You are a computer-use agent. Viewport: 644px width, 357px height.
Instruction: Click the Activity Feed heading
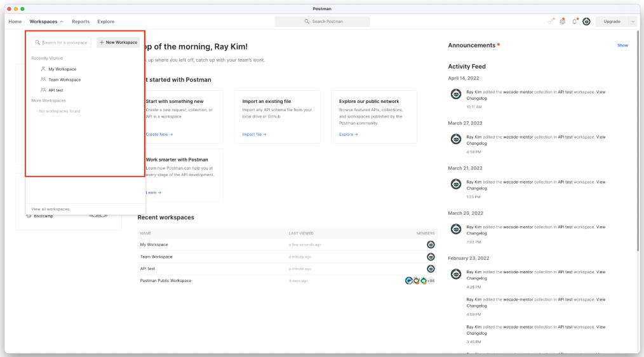coord(467,67)
